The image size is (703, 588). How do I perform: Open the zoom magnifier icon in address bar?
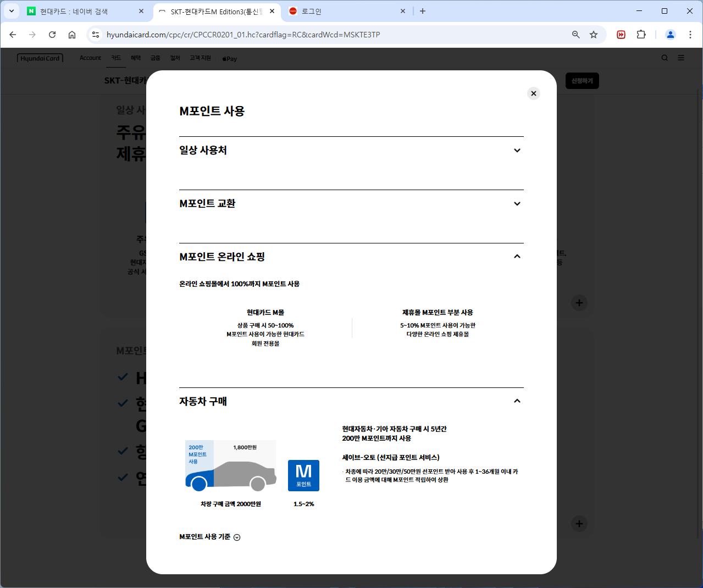point(576,35)
